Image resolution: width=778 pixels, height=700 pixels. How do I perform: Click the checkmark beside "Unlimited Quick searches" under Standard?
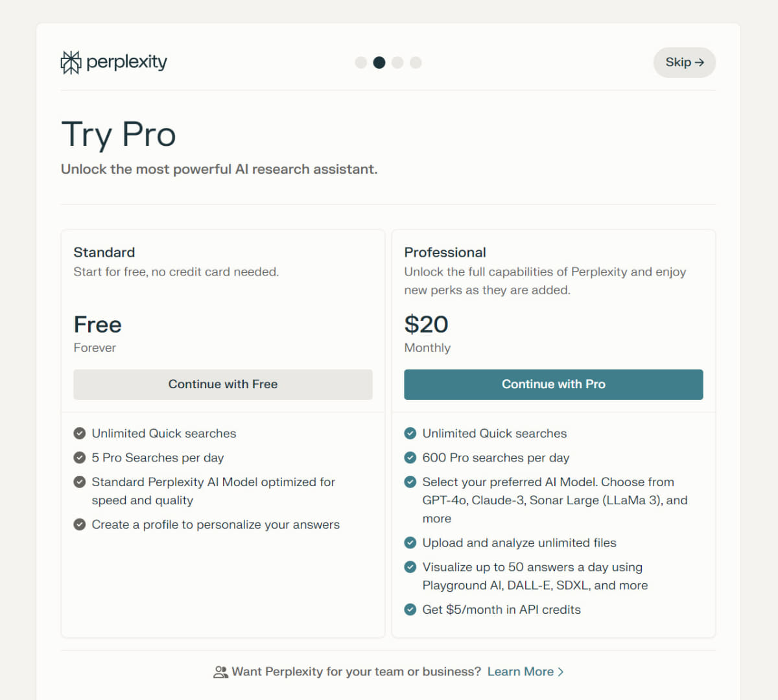(80, 433)
